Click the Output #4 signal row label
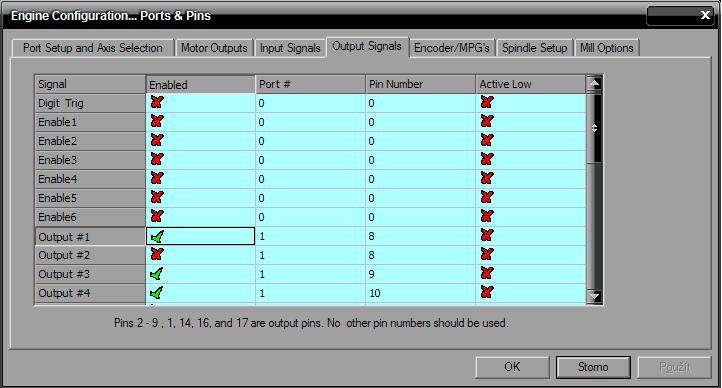The height and width of the screenshot is (388, 722). 90,293
